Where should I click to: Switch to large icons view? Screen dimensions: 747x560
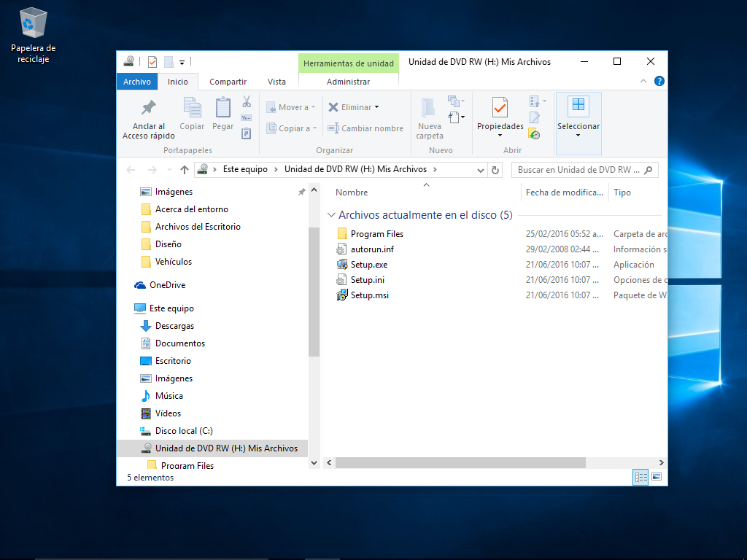pos(656,477)
